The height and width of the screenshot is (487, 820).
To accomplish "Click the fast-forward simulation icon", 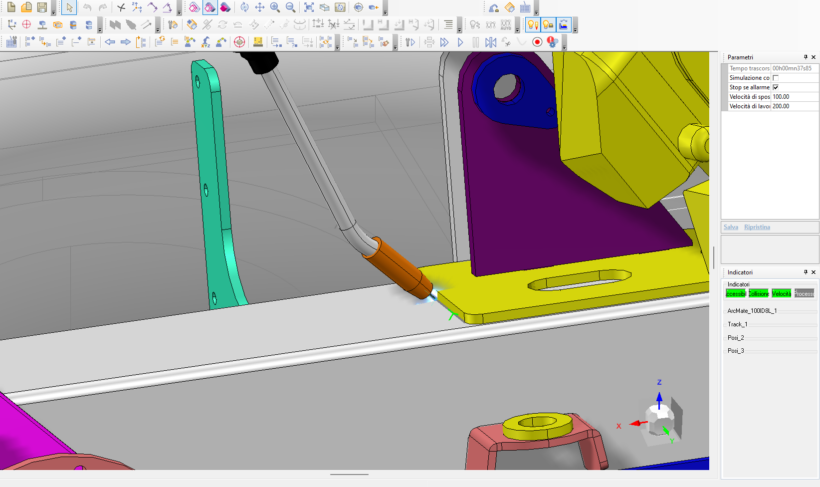I will tap(444, 42).
